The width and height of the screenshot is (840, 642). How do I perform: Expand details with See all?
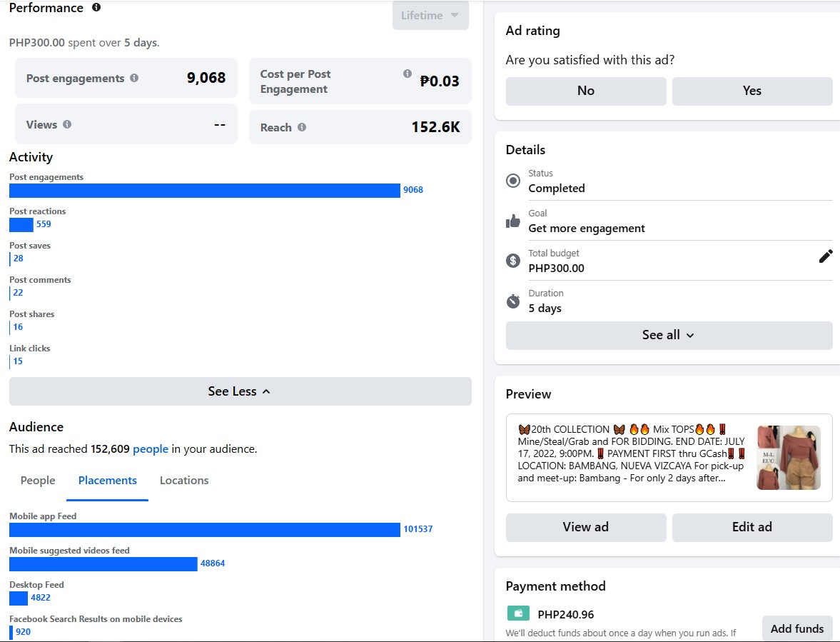pos(669,335)
